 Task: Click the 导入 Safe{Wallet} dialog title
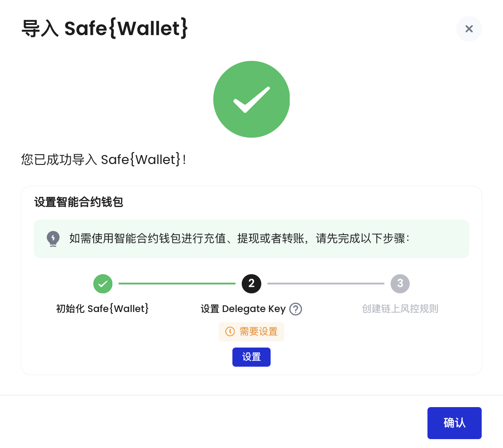(x=104, y=28)
